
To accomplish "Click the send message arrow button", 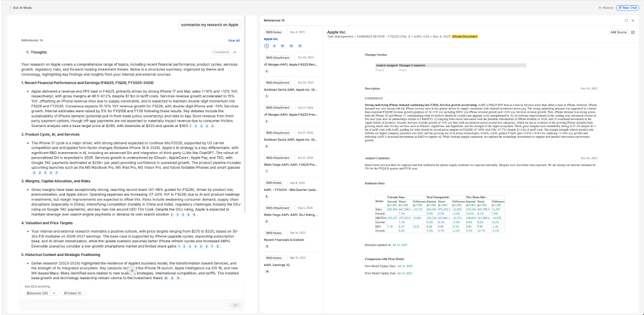I will click(236, 305).
